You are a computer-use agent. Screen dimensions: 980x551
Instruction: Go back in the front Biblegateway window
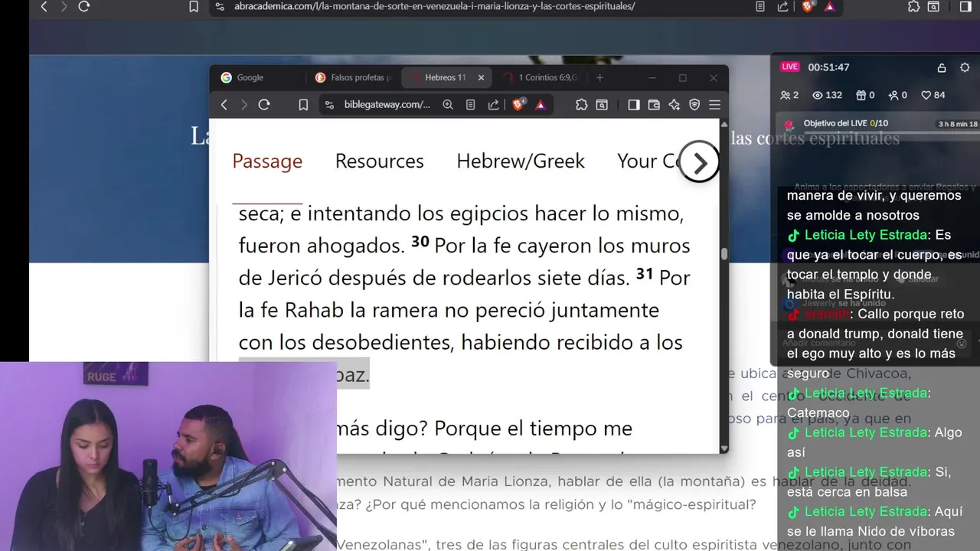pyautogui.click(x=224, y=105)
